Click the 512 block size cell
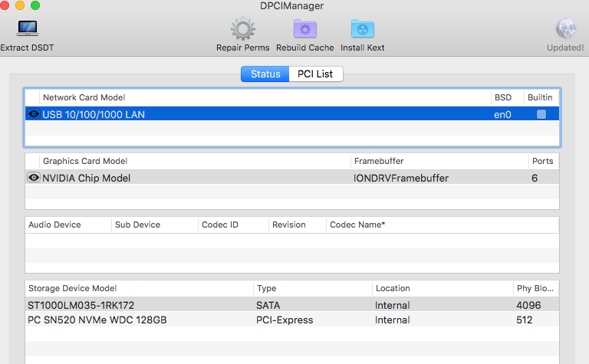The image size is (589, 364). click(x=524, y=320)
